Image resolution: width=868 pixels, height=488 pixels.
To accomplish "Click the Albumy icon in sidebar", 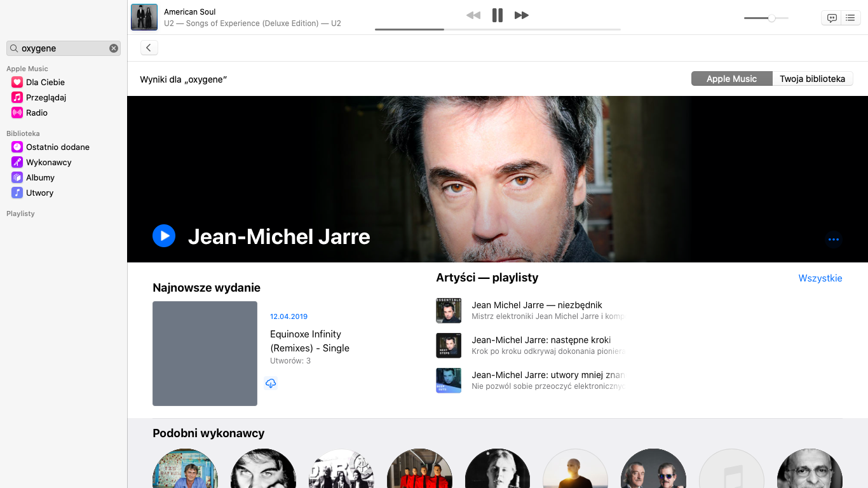I will coord(17,177).
